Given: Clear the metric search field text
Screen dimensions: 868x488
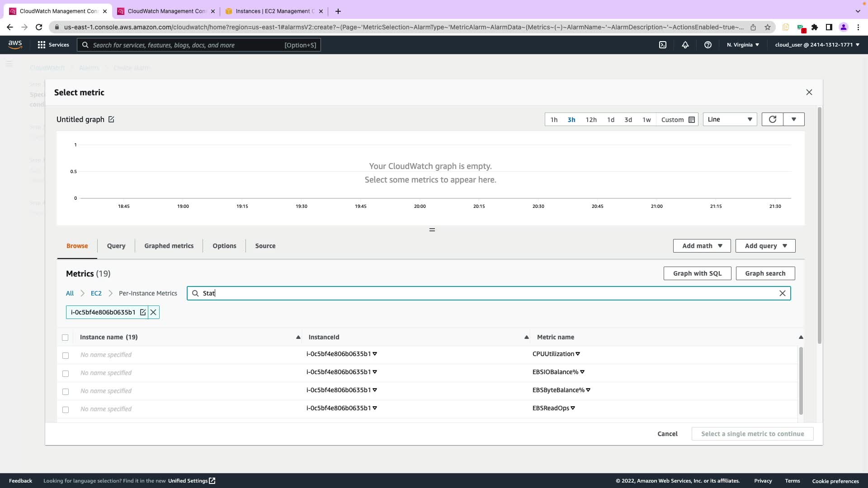Looking at the screenshot, I should pos(782,293).
